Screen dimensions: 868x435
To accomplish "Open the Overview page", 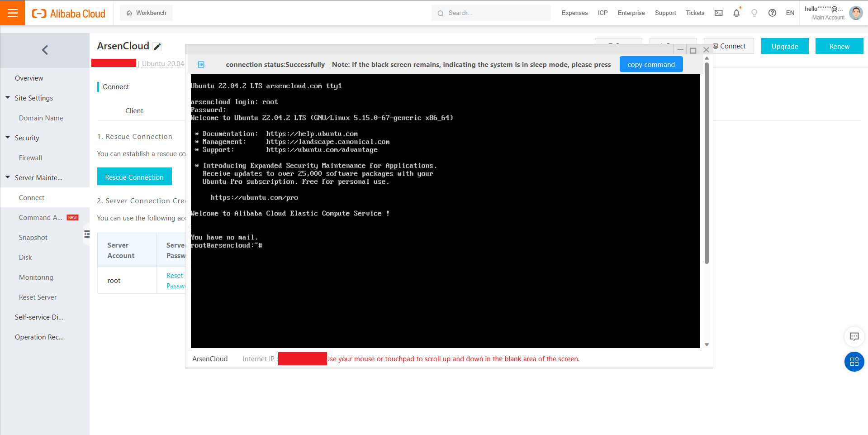I will (x=29, y=78).
